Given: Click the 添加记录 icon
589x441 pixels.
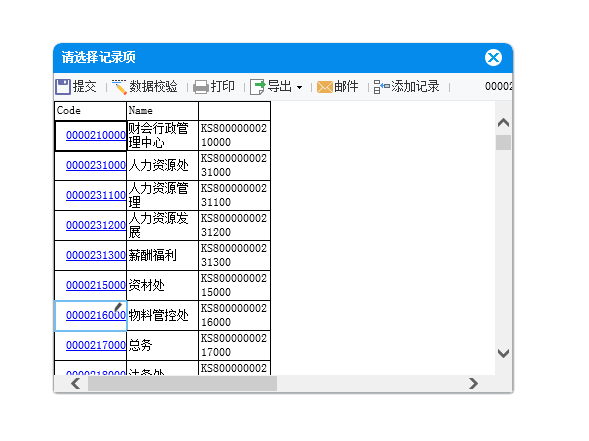Looking at the screenshot, I should (x=382, y=87).
